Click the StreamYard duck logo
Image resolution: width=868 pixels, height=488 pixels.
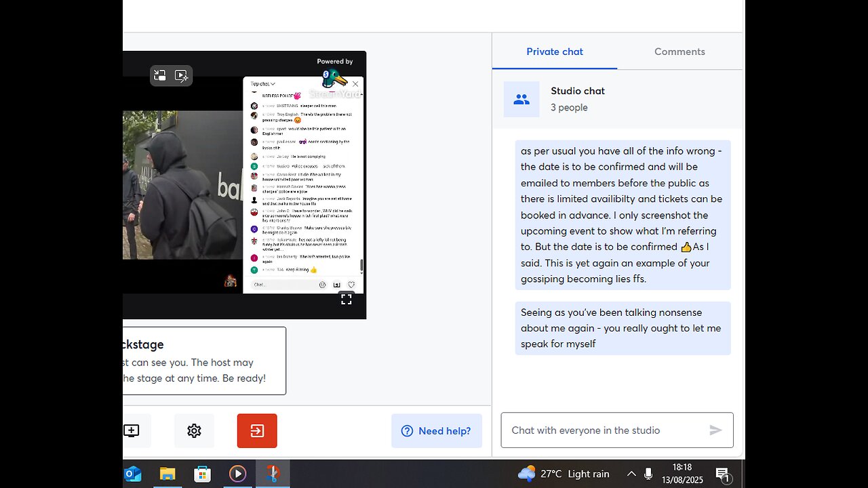[334, 78]
